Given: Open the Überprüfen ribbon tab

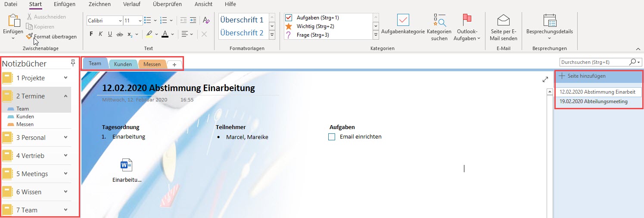Looking at the screenshot, I should [x=167, y=4].
